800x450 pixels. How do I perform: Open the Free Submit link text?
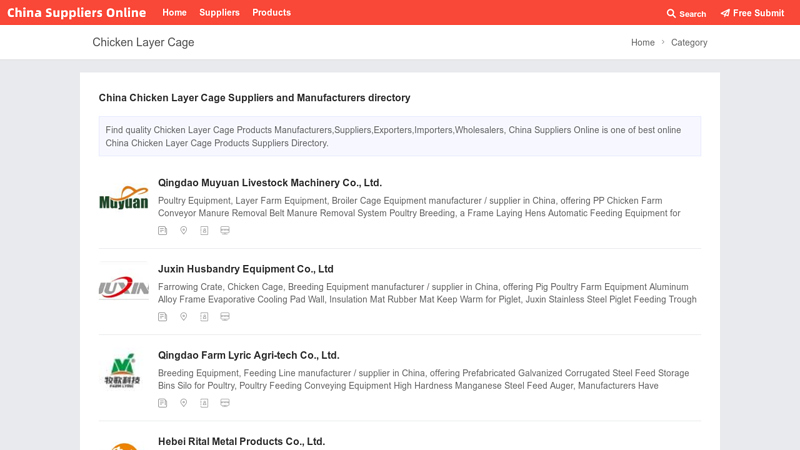point(758,13)
